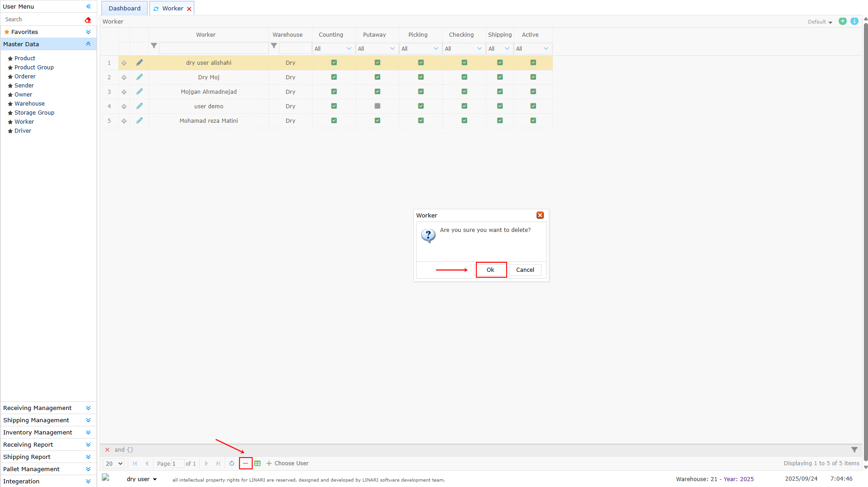The image size is (868, 487).
Task: Click the red eraser icon beside Search
Action: point(88,19)
